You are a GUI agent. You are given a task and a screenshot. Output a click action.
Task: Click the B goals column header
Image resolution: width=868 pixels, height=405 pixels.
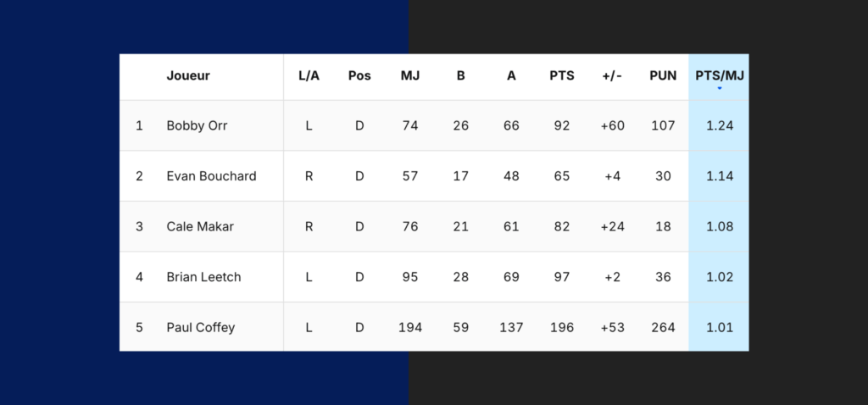[460, 75]
